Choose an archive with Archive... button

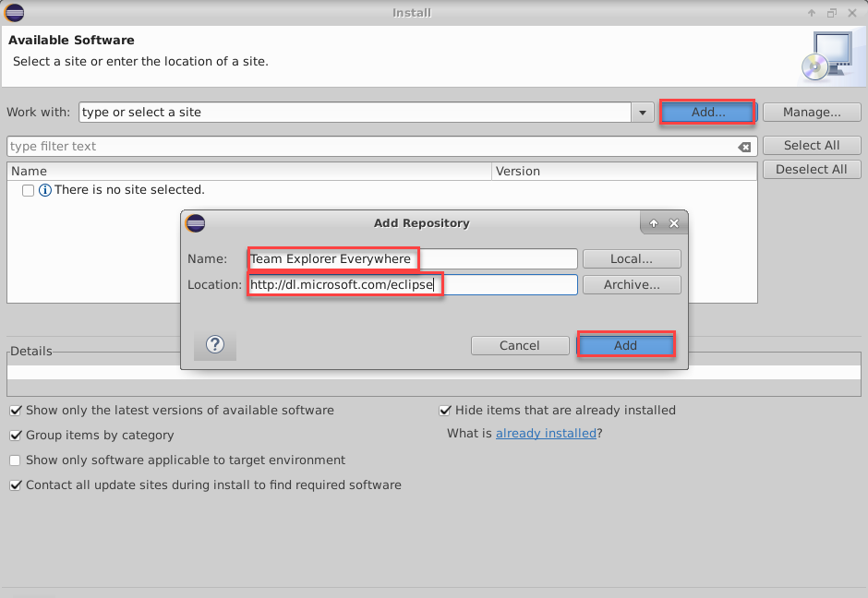632,285
